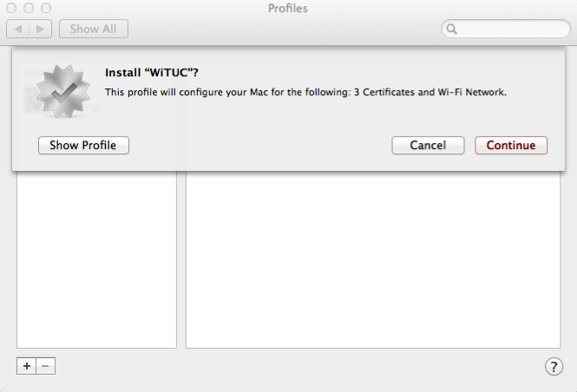Screen dimensions: 577x392
Task: Close the Profiles window
Action: pos(11,8)
